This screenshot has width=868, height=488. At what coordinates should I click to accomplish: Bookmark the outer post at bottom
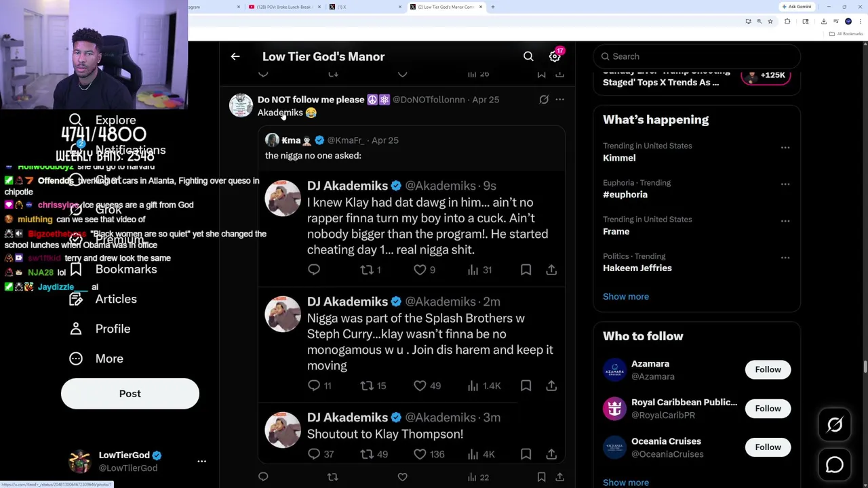point(541,477)
